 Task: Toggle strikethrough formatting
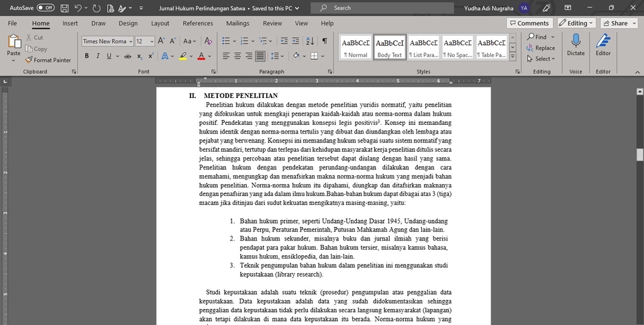tap(127, 56)
